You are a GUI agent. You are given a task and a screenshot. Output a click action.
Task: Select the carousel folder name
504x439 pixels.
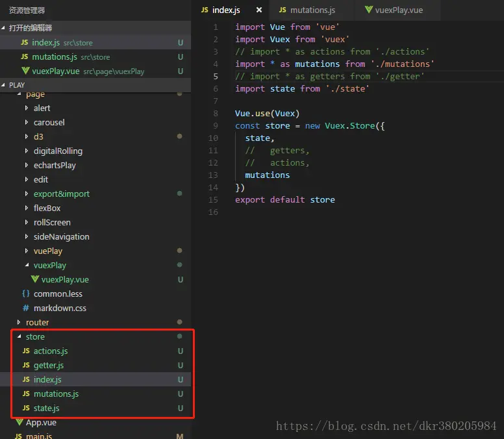49,123
